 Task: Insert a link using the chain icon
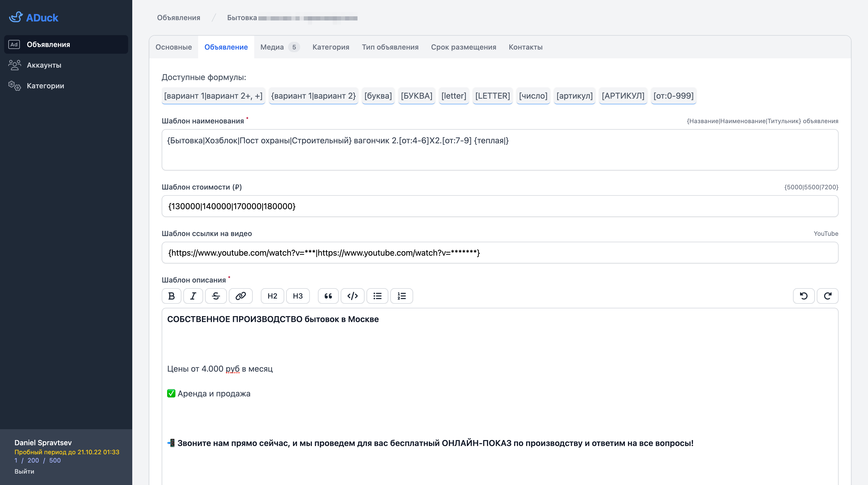click(x=241, y=296)
